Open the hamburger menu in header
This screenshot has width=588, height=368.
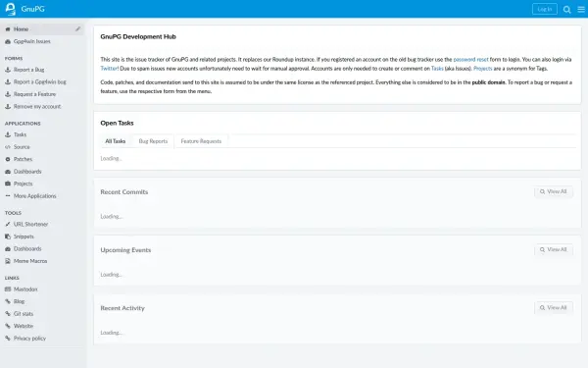point(581,10)
